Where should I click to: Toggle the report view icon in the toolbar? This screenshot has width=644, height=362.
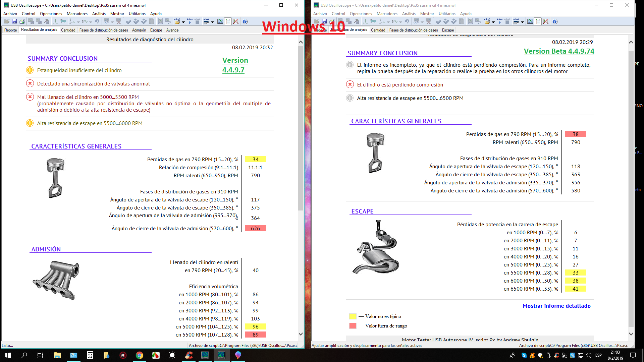click(228, 21)
